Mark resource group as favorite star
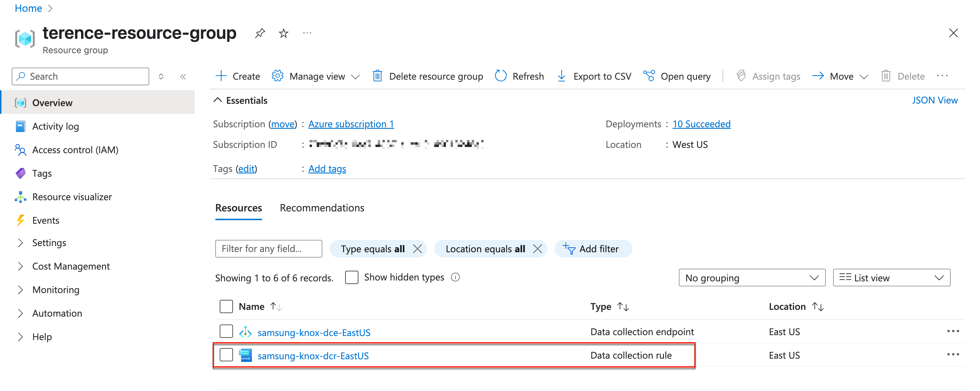This screenshot has height=391, width=980. tap(283, 34)
